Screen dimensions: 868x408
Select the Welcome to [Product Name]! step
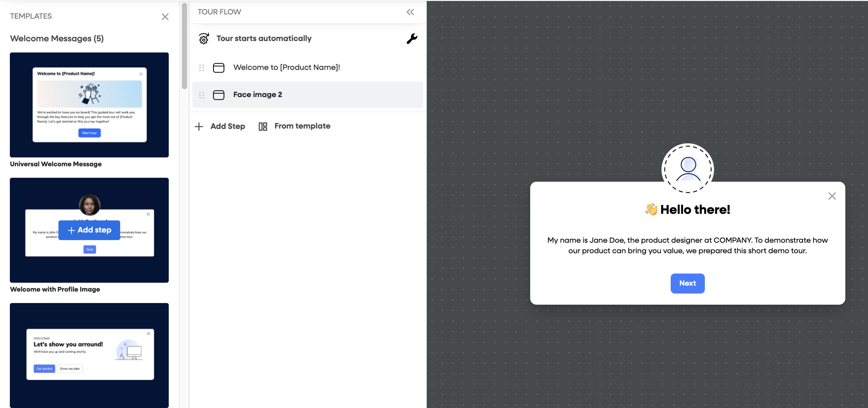tap(286, 67)
